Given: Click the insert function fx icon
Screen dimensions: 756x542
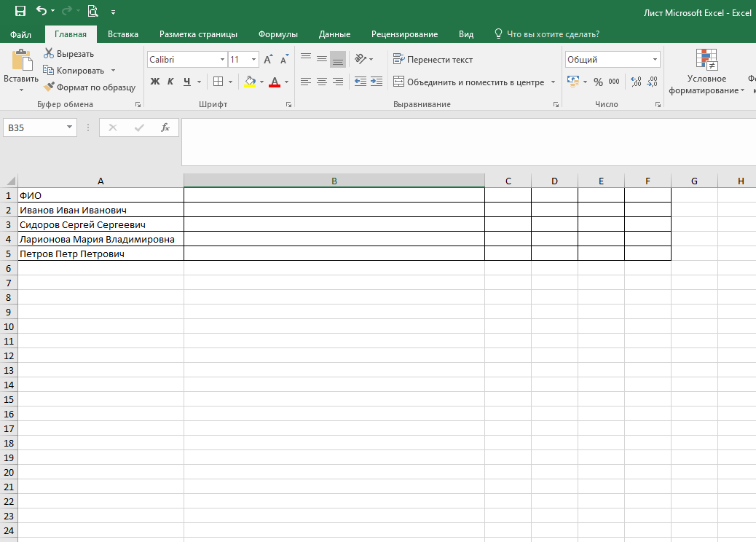Looking at the screenshot, I should (x=165, y=127).
